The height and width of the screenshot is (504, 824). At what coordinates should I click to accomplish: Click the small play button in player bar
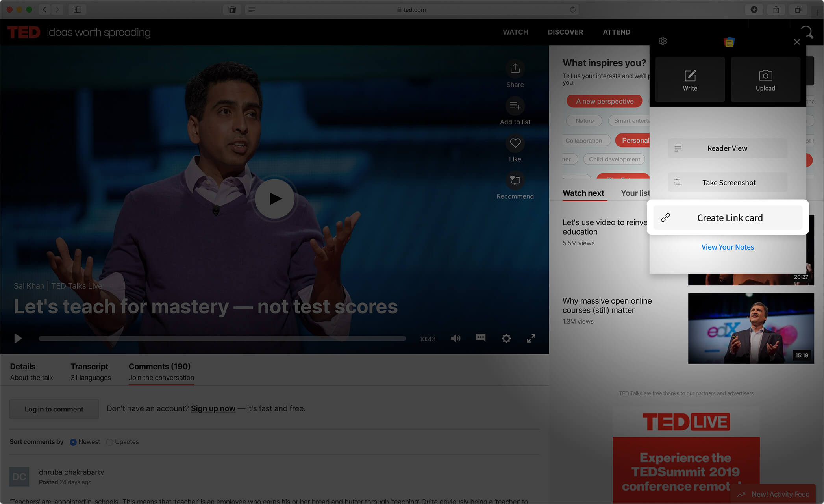pos(18,338)
